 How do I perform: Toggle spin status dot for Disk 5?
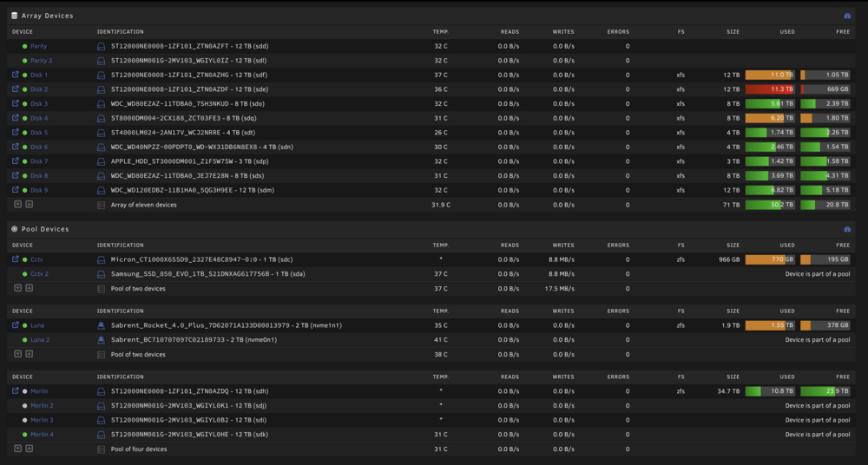(24, 133)
